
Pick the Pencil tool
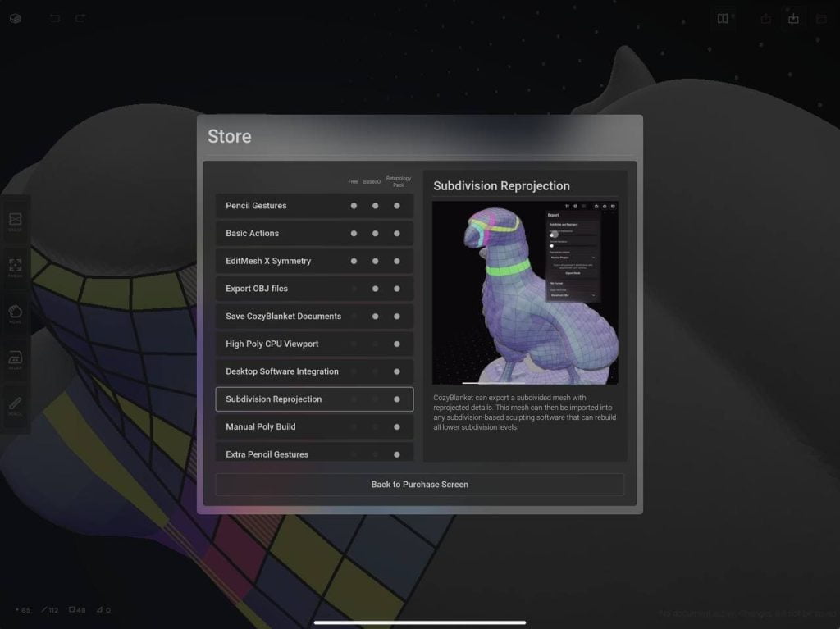tap(16, 404)
